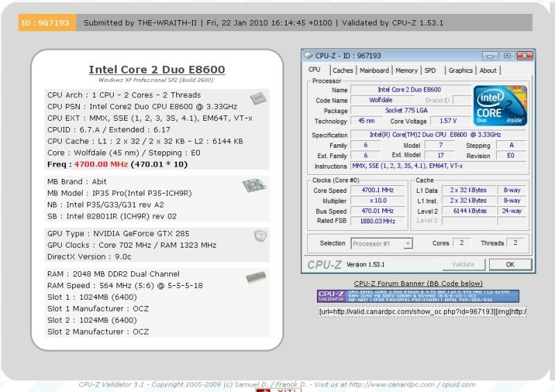
Task: Click the Package Socket 775 LGA field
Action: (x=411, y=110)
